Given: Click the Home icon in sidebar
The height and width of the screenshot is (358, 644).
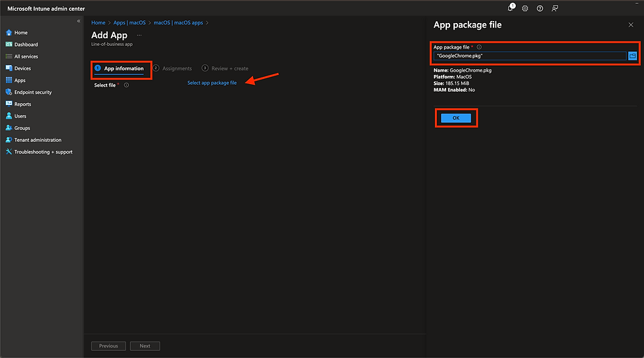Looking at the screenshot, I should 9,32.
